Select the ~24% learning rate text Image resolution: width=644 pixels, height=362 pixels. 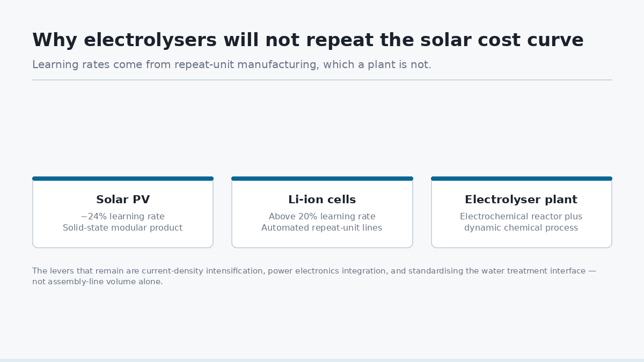coord(123,217)
